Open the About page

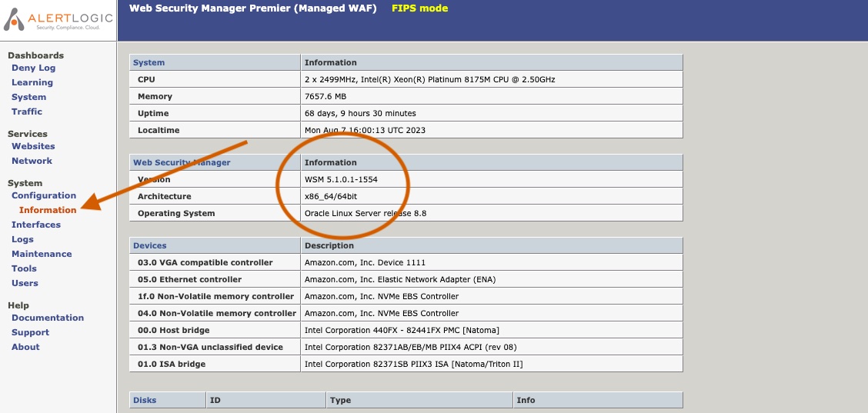tap(25, 347)
